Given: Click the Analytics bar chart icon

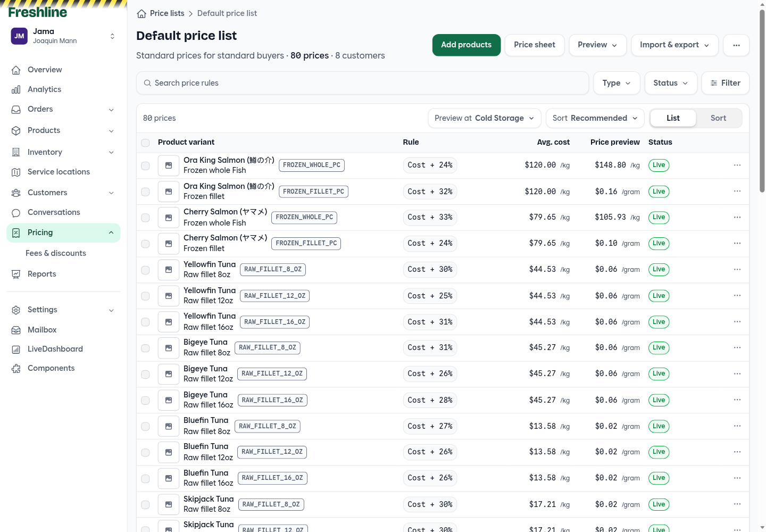Looking at the screenshot, I should (x=16, y=89).
